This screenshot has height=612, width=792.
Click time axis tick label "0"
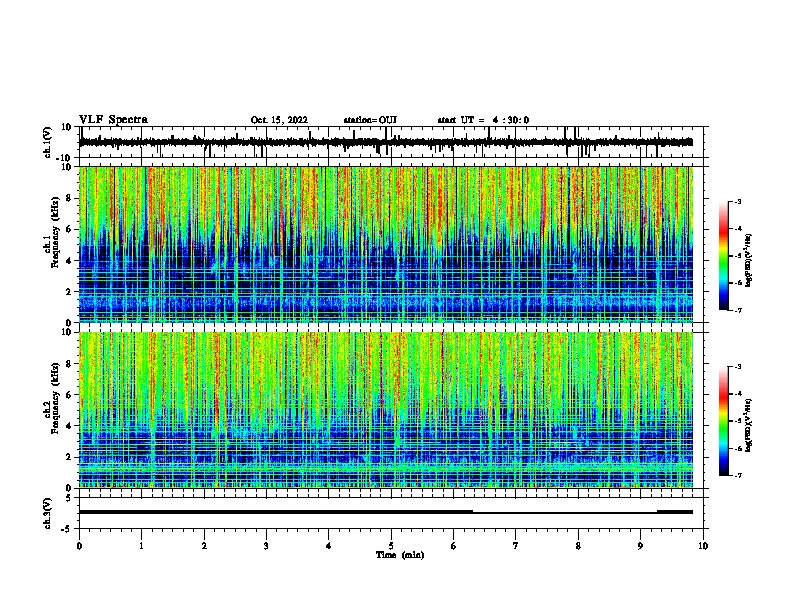(x=79, y=546)
